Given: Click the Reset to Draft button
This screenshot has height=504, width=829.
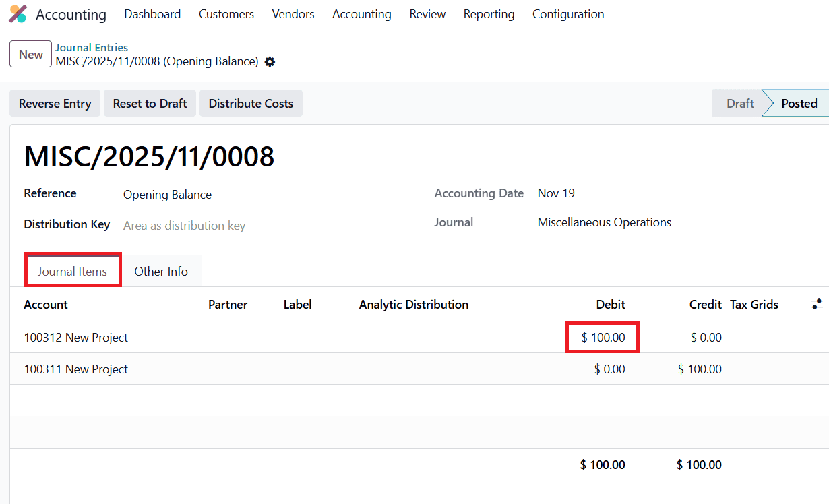Looking at the screenshot, I should 150,103.
